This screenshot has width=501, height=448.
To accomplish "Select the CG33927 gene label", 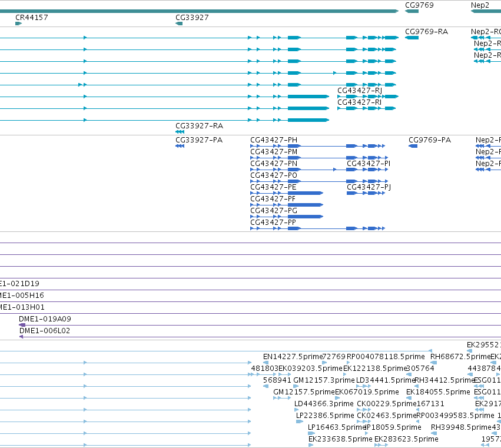I will [x=192, y=18].
